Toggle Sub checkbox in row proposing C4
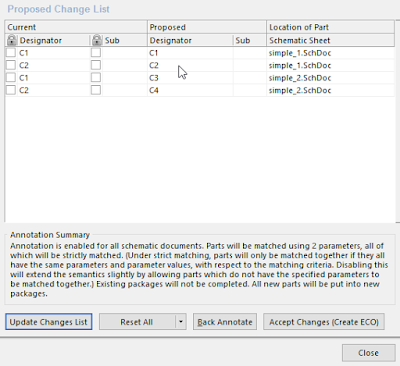The width and height of the screenshot is (400, 366). click(96, 90)
